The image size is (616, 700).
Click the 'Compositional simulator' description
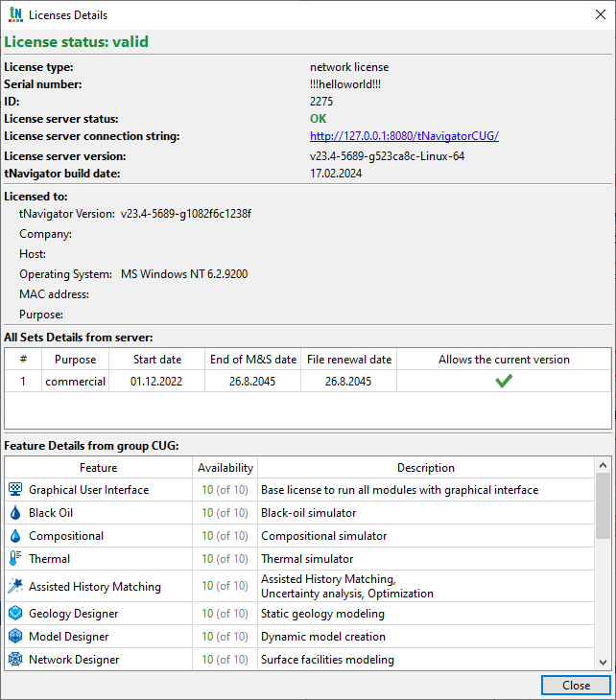pos(324,536)
